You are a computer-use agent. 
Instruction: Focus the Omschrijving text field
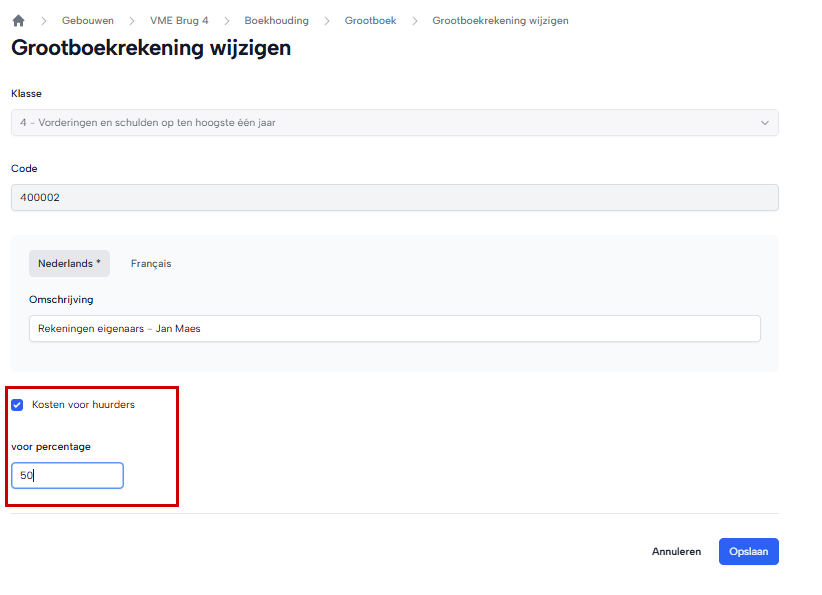(x=394, y=329)
